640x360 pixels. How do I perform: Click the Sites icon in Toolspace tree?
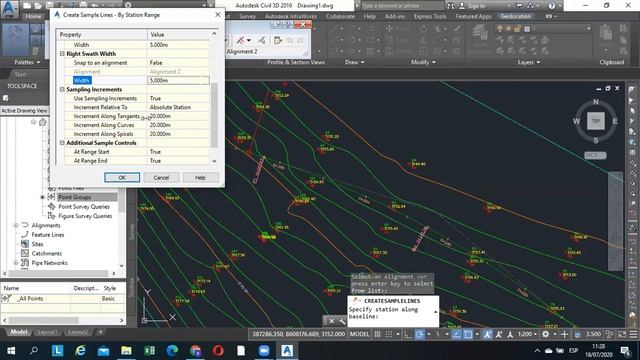tap(25, 244)
